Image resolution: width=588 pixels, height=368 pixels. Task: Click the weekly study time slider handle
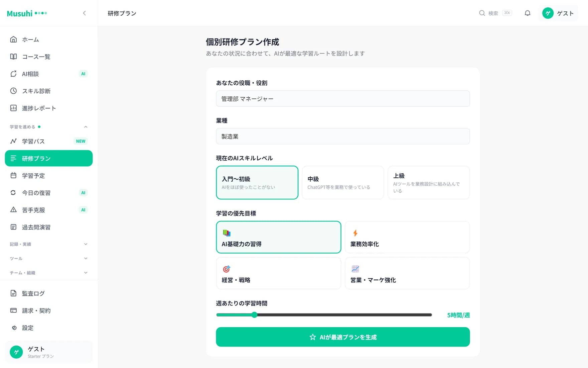(x=254, y=315)
